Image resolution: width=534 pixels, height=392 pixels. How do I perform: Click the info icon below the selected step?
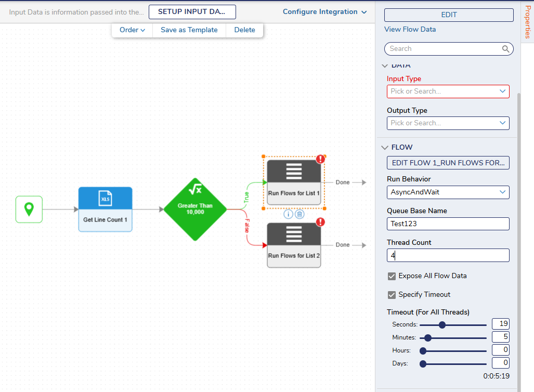click(288, 214)
